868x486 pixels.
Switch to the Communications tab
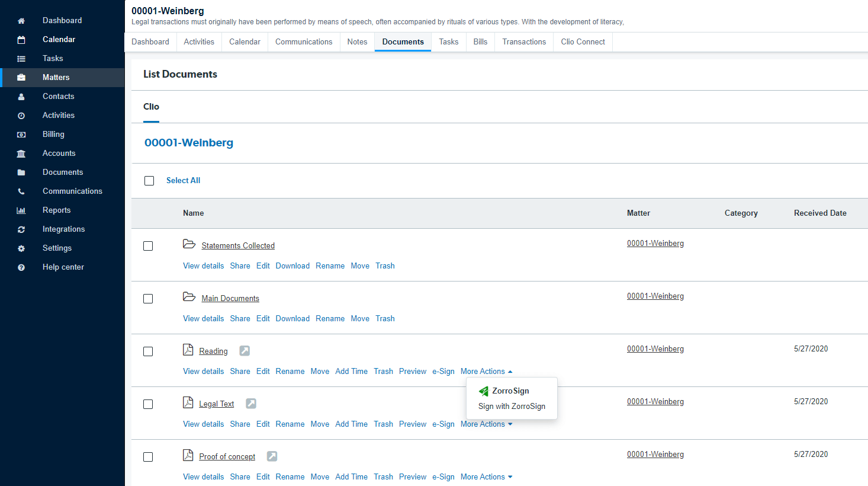[304, 42]
